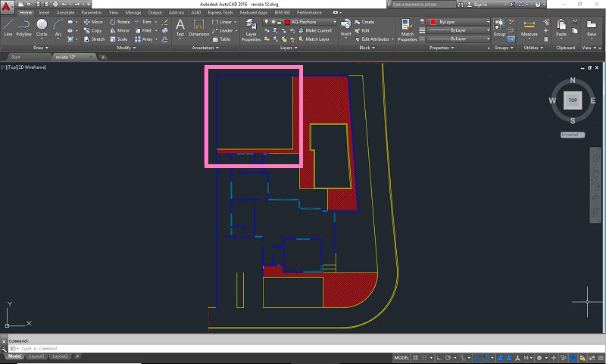Image resolution: width=606 pixels, height=364 pixels.
Task: Select the Scale tool
Action: click(119, 39)
